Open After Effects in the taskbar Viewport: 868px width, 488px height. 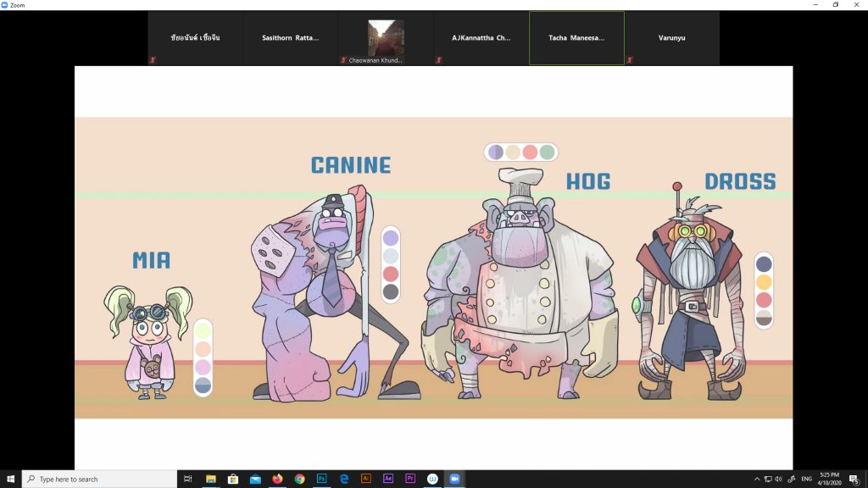point(388,479)
